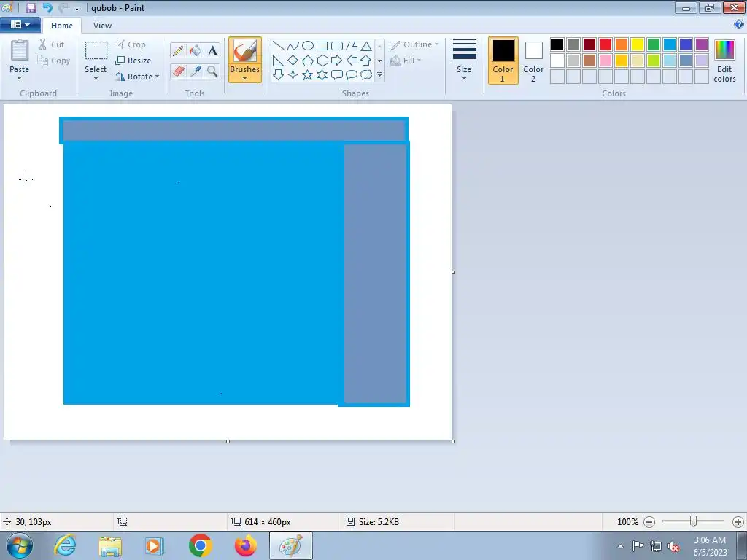The height and width of the screenshot is (560, 747).
Task: Pick the yellow color swatch
Action: (638, 44)
